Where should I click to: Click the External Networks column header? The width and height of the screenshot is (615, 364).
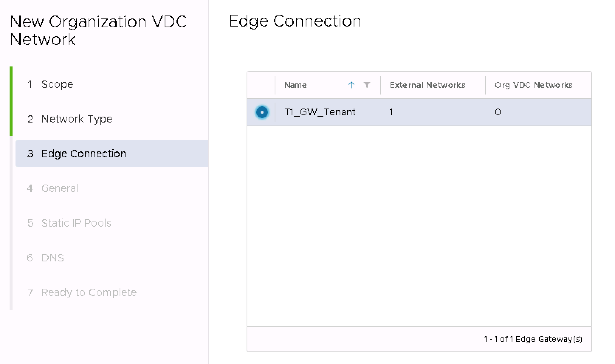pyautogui.click(x=427, y=85)
